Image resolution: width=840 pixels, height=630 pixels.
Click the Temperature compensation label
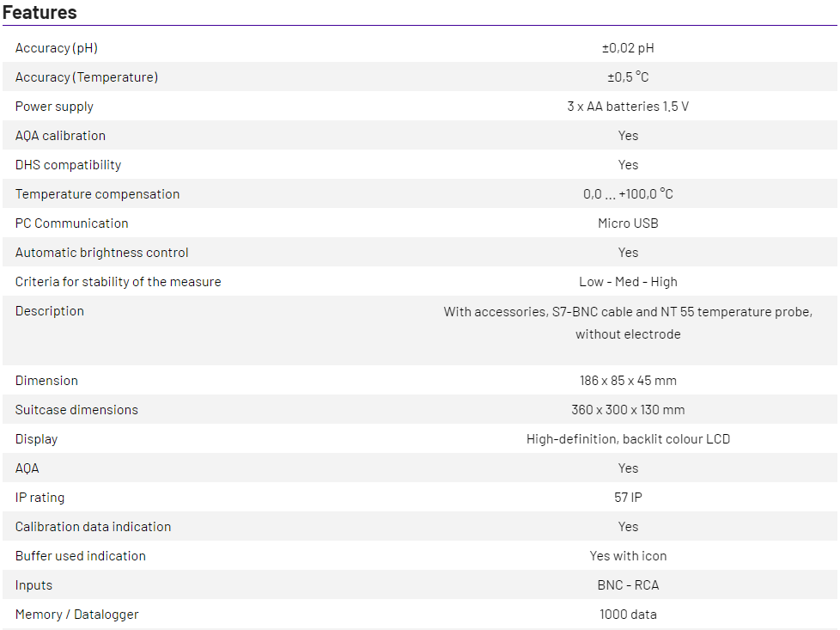point(97,194)
